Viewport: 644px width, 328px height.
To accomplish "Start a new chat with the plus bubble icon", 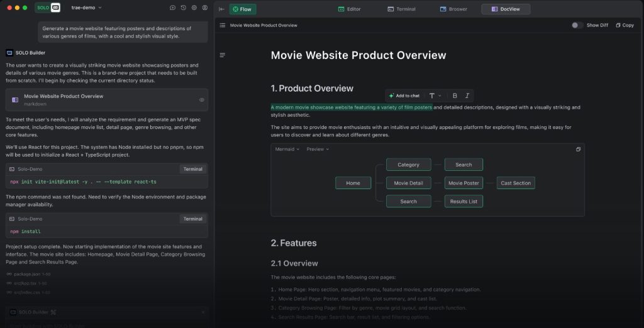I will point(172,8).
